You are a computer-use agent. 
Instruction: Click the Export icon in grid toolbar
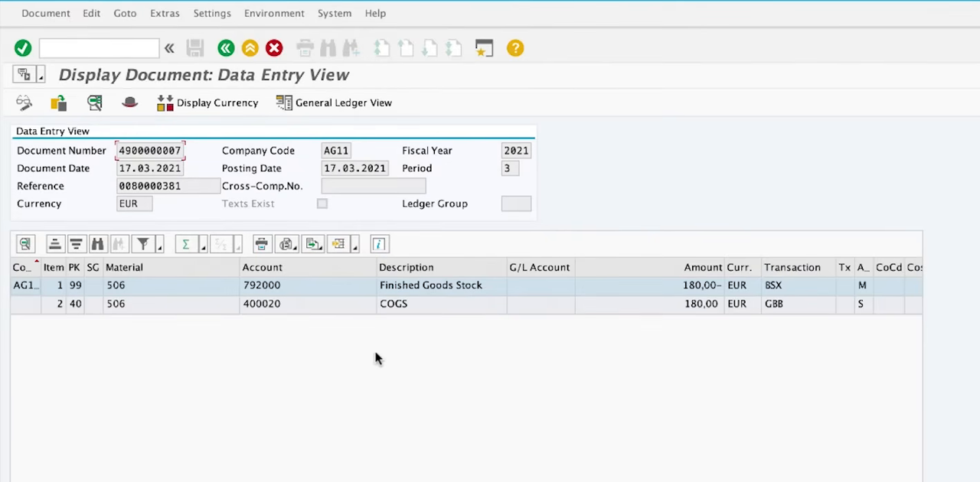click(x=313, y=244)
